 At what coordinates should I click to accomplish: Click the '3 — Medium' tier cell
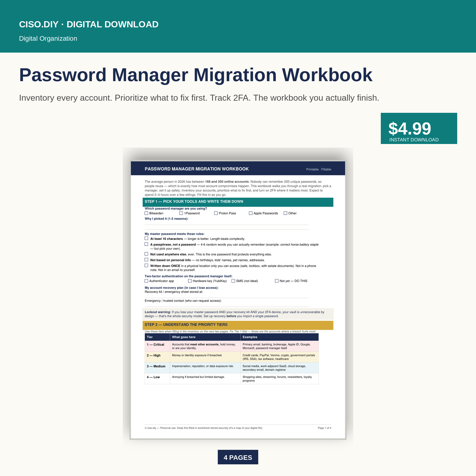tap(157, 368)
